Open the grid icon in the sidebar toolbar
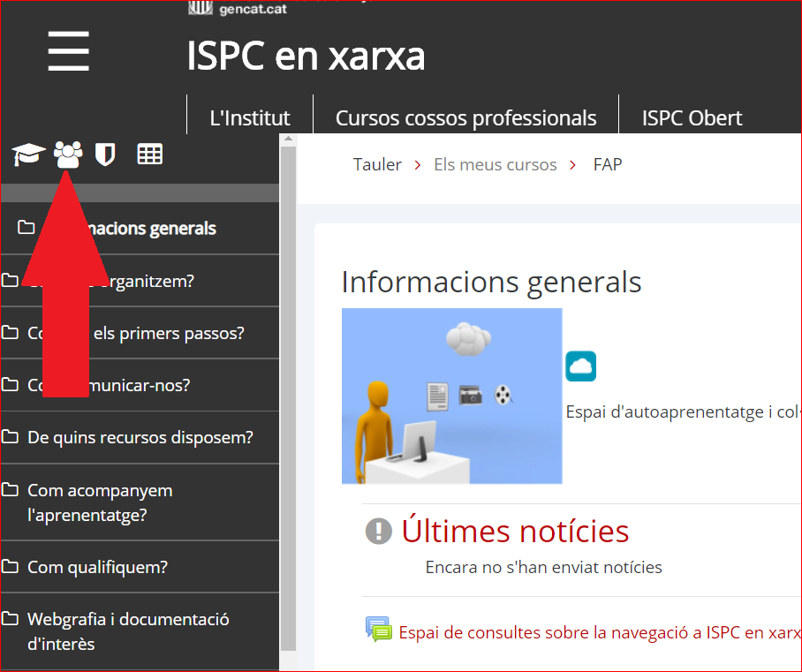Image resolution: width=802 pixels, height=672 pixels. coord(149,153)
